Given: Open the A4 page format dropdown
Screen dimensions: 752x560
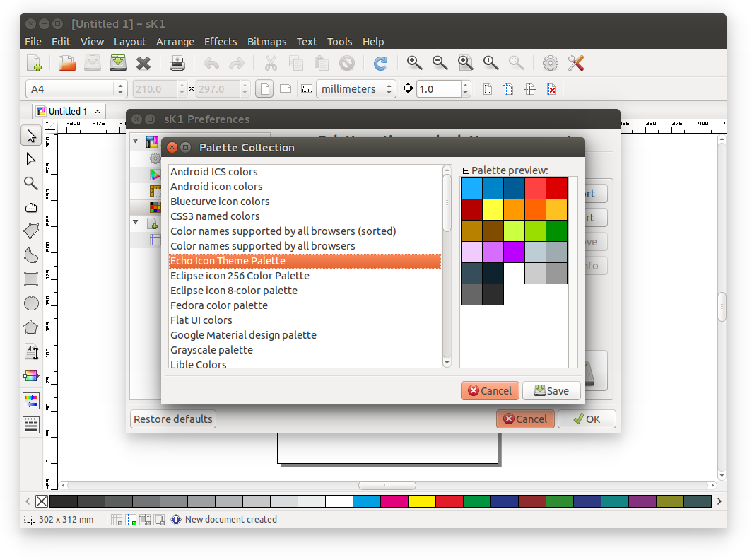Looking at the screenshot, I should point(76,89).
